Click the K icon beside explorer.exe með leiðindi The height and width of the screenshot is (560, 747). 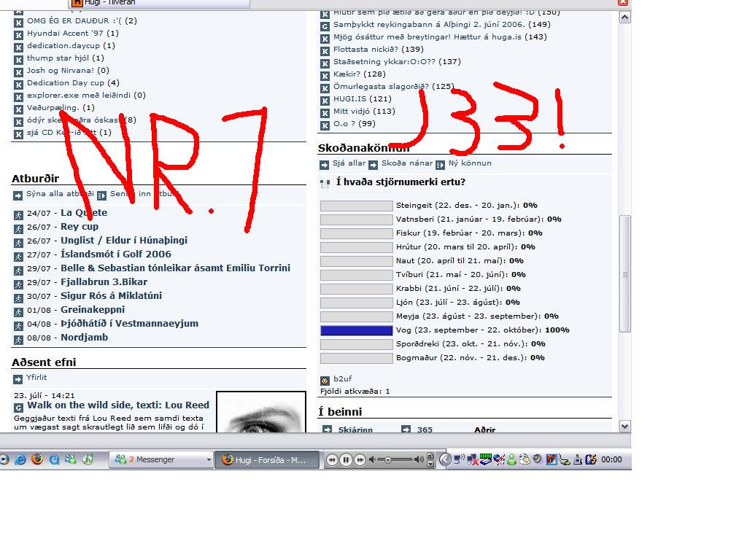tap(18, 97)
